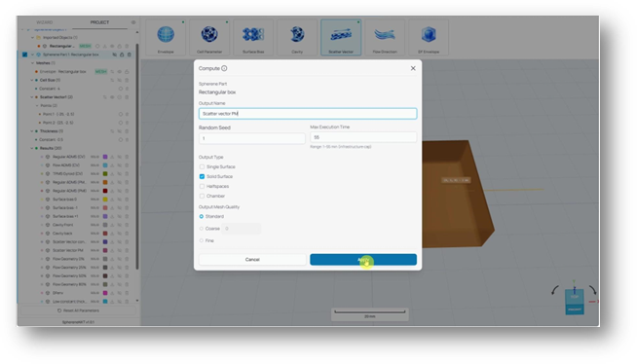Select Fine mesh quality
This screenshot has height=364, width=637.
202,240
